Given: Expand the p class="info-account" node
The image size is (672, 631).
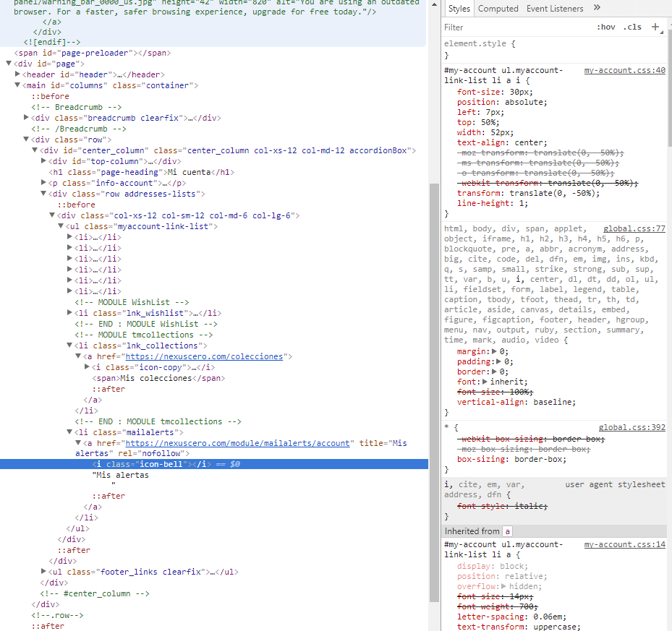Looking at the screenshot, I should 43,182.
